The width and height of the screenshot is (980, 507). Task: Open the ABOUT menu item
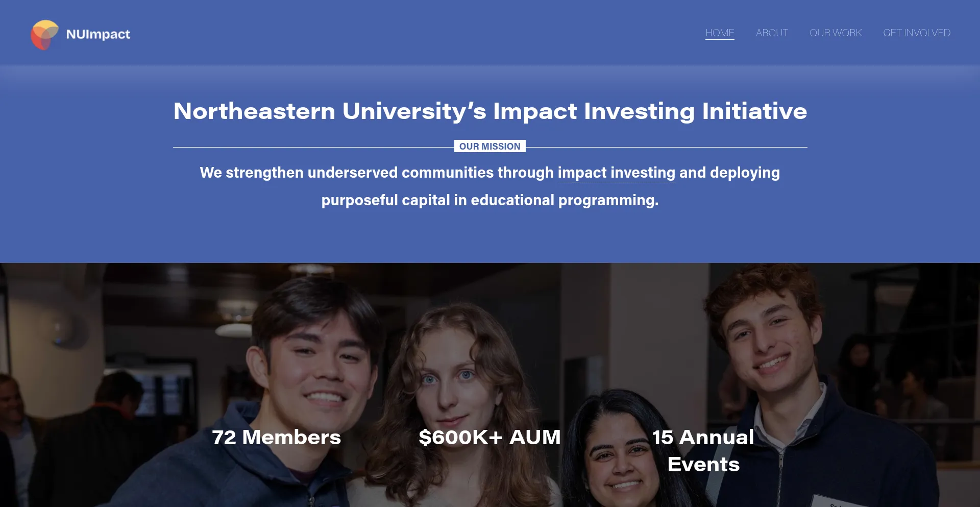pyautogui.click(x=772, y=33)
